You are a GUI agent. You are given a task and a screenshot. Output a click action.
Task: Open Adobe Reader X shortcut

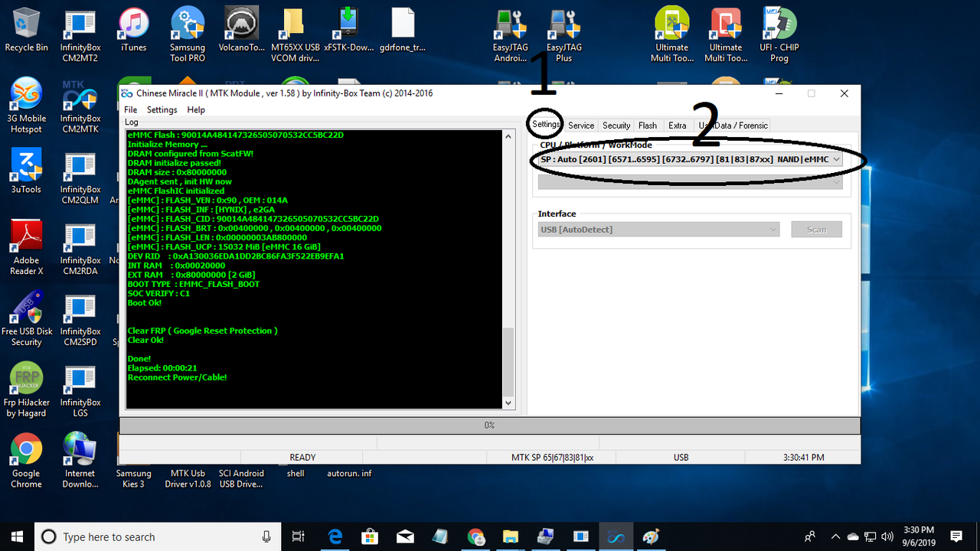pyautogui.click(x=26, y=247)
